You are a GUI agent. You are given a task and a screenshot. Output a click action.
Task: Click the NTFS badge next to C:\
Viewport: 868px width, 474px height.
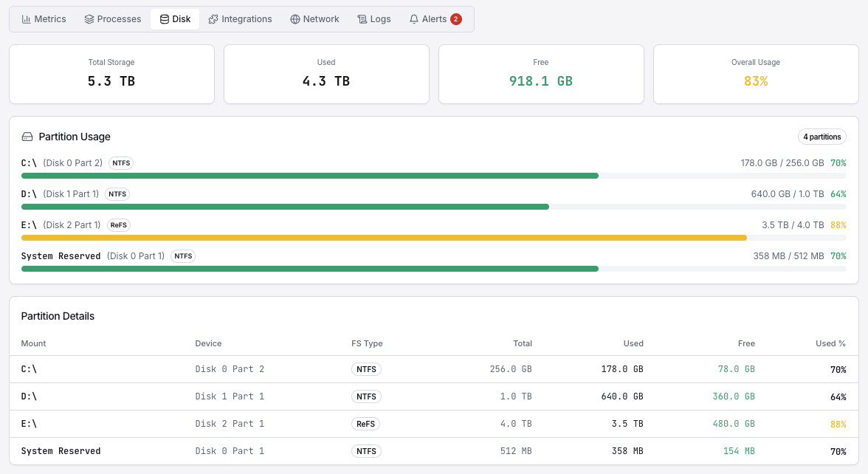120,163
